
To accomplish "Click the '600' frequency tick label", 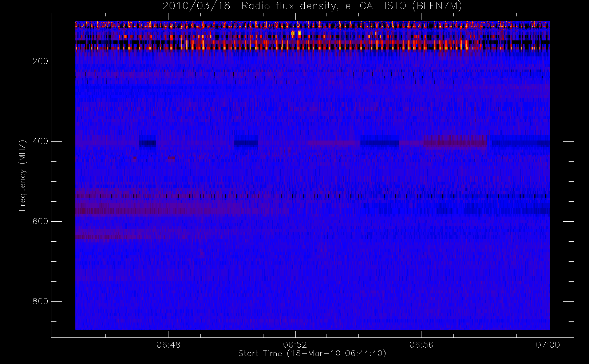I will tap(40, 221).
